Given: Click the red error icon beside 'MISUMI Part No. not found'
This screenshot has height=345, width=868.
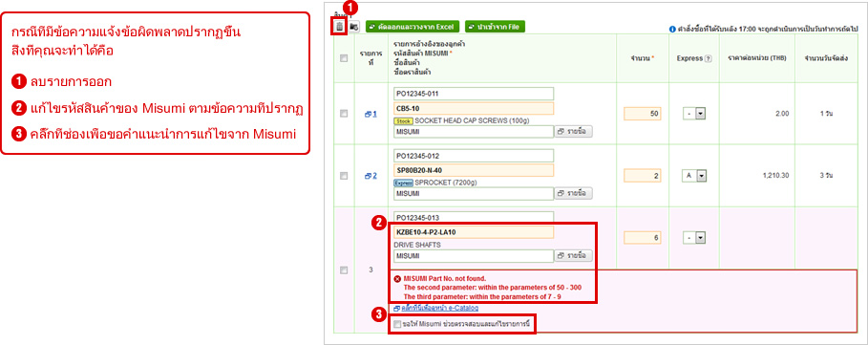Looking at the screenshot, I should pyautogui.click(x=397, y=278).
